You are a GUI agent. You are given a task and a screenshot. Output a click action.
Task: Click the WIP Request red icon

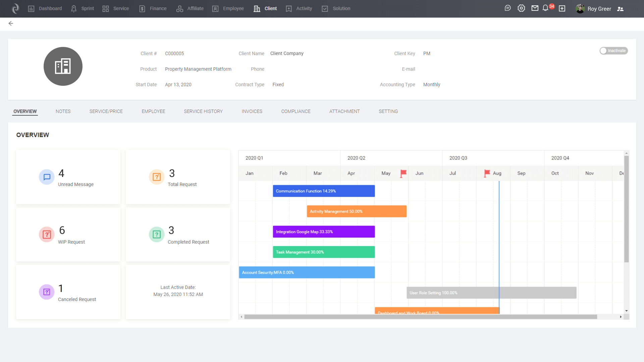tap(47, 234)
